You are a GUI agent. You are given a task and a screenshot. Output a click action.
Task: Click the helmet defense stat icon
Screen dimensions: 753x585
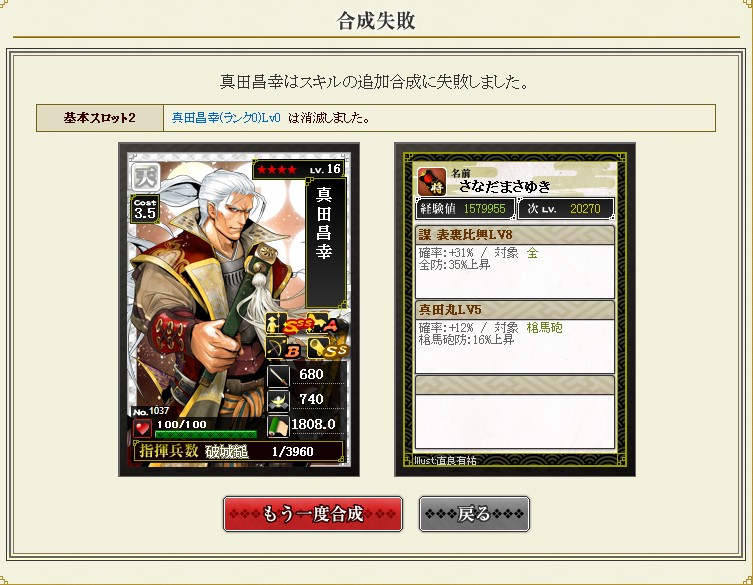[x=279, y=400]
